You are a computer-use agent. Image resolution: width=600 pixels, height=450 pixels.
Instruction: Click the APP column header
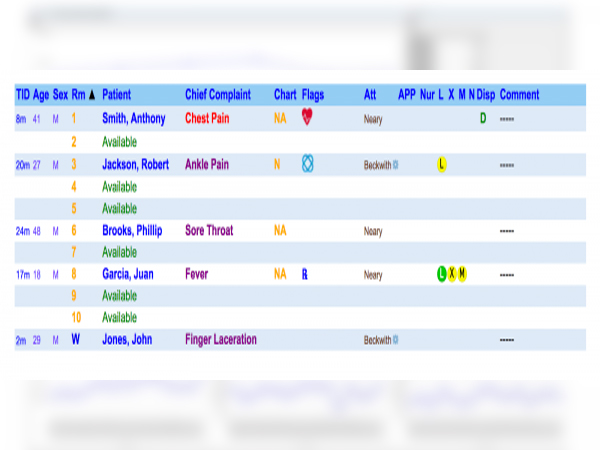[407, 95]
